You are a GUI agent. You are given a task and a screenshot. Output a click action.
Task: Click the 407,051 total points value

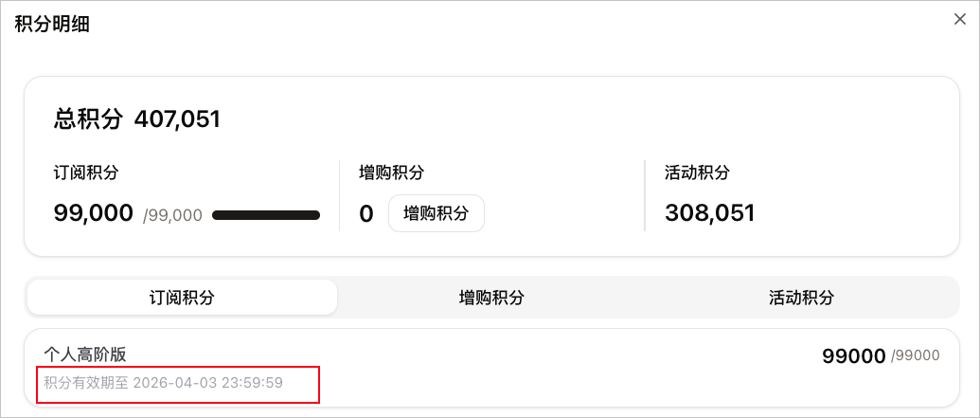177,119
